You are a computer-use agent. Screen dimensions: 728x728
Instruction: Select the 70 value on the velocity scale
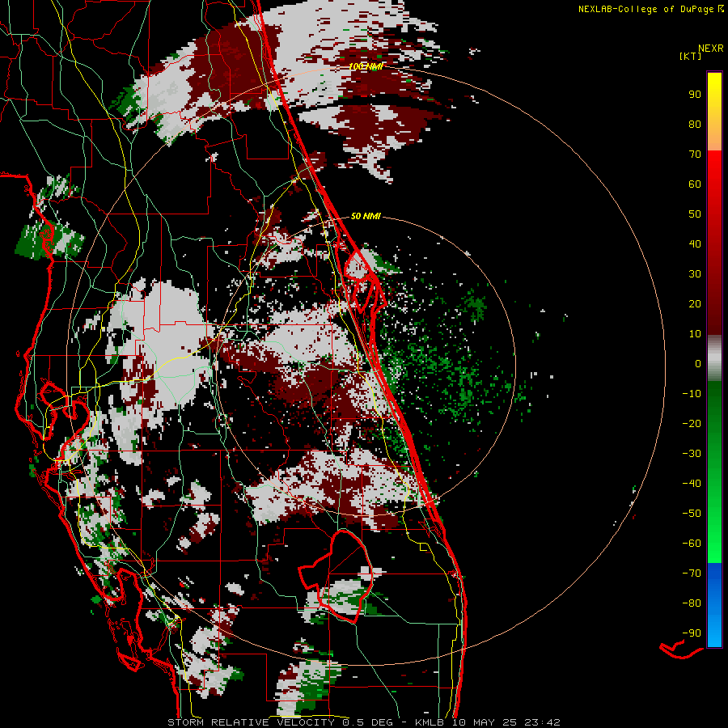click(695, 154)
